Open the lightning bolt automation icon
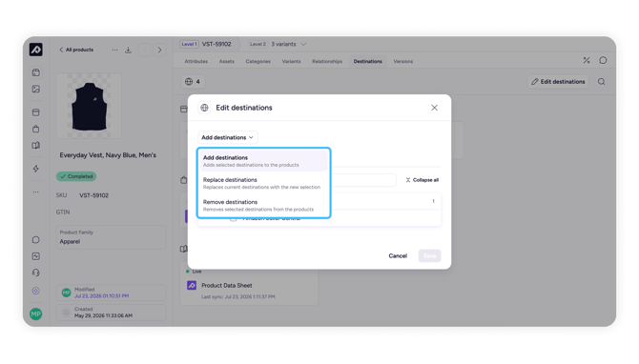The width and height of the screenshot is (639, 364). (36, 169)
